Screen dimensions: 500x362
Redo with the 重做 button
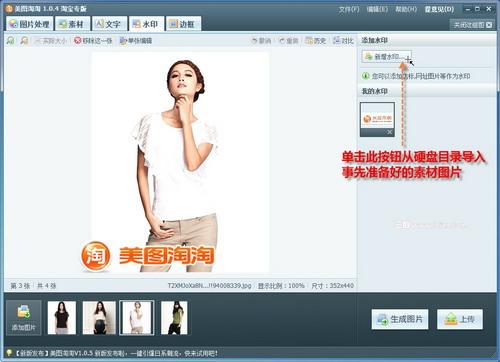tap(289, 41)
